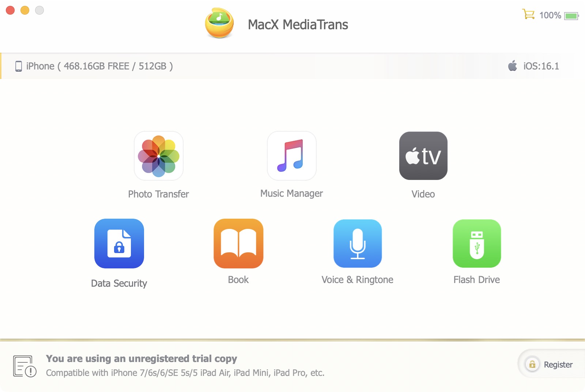Select the Data Security lock icon
Viewport: 585px width, 392px height.
click(x=119, y=244)
